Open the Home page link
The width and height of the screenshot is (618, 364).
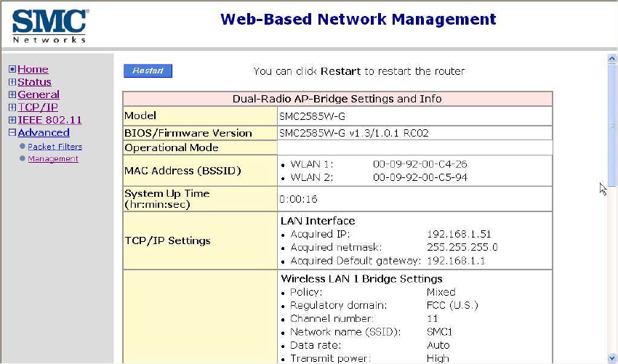point(33,69)
